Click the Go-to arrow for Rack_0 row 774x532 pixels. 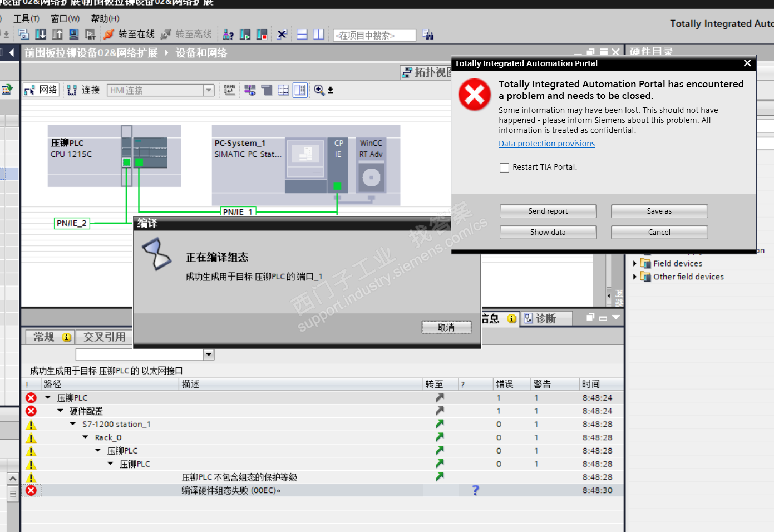coord(440,437)
